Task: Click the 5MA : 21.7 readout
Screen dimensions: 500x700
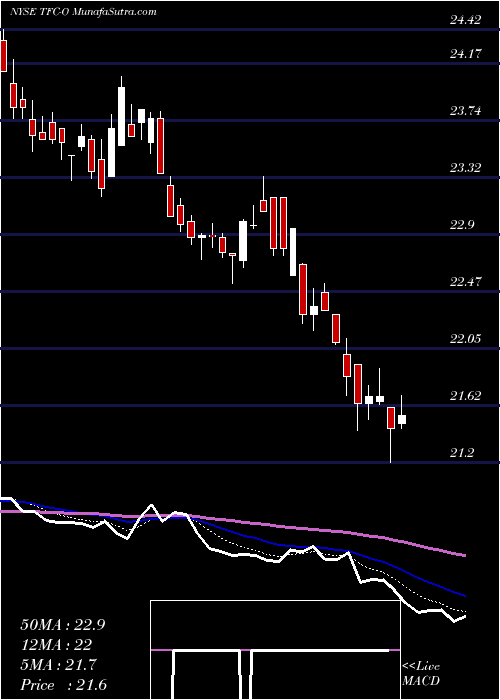Action: click(59, 665)
